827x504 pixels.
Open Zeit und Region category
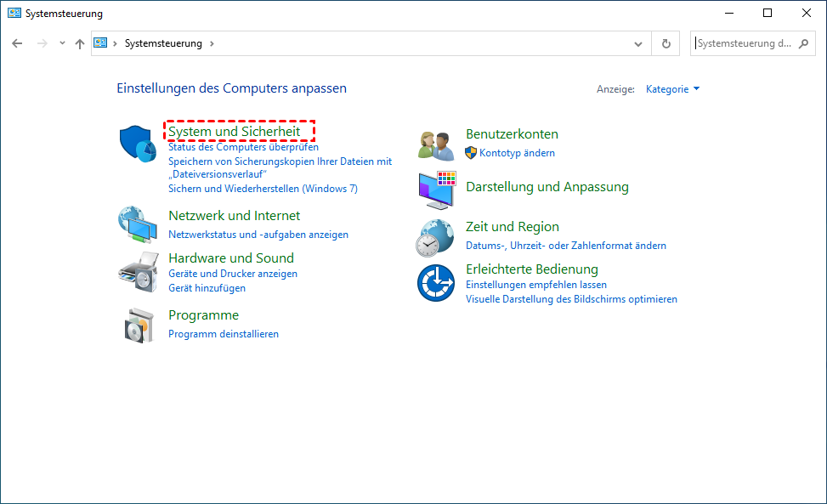(513, 227)
